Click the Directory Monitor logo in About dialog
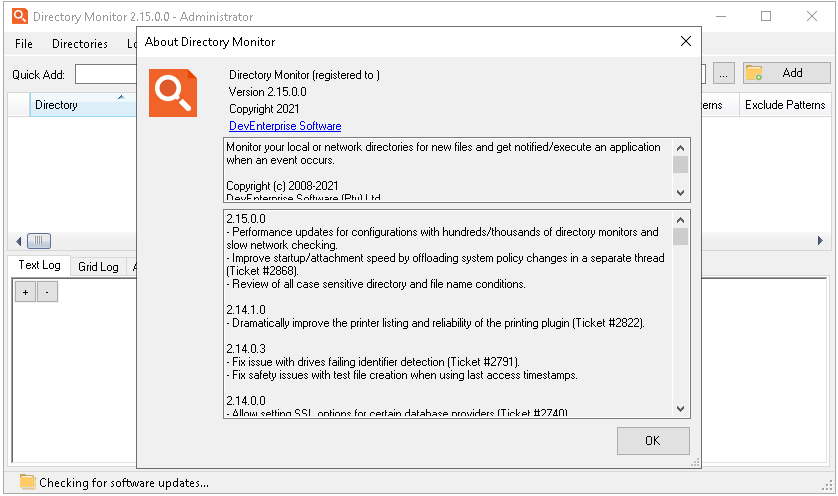 [173, 92]
